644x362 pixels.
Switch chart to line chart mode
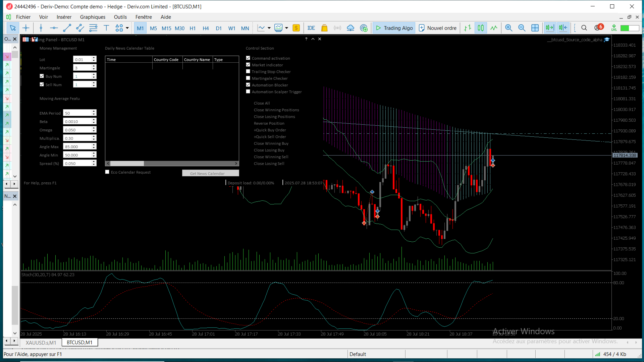pyautogui.click(x=494, y=28)
